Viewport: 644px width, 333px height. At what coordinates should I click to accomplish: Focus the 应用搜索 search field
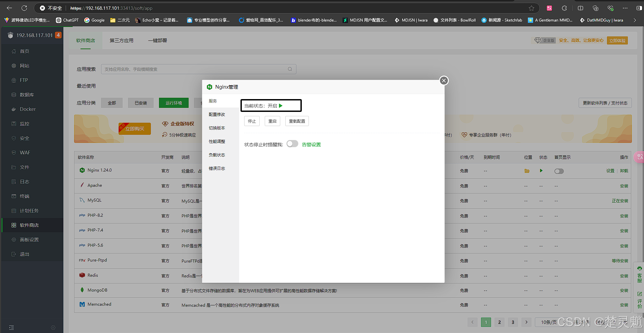point(198,69)
